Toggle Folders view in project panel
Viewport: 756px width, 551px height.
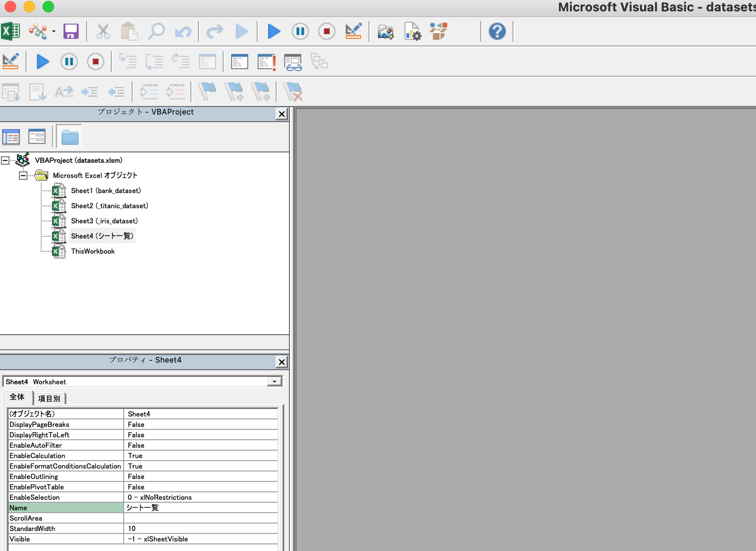[x=70, y=137]
